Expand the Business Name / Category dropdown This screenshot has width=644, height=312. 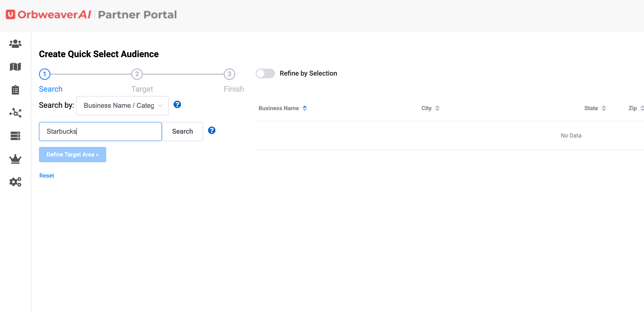click(x=122, y=106)
